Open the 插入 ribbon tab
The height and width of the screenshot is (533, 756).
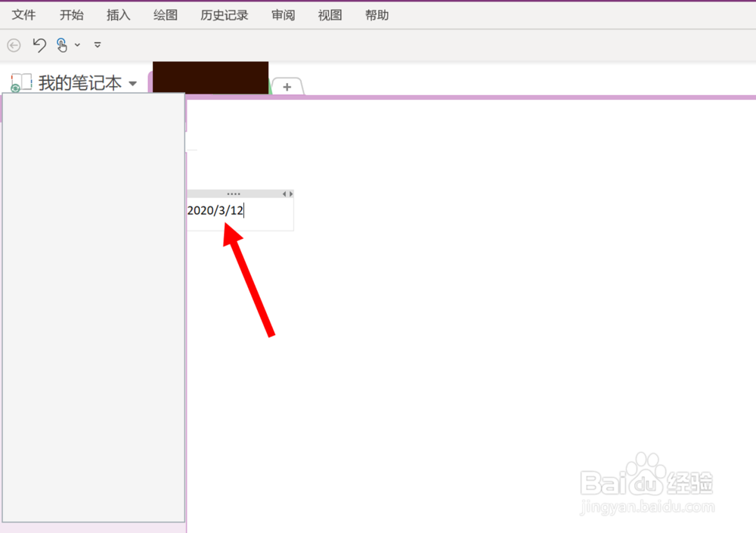point(119,15)
